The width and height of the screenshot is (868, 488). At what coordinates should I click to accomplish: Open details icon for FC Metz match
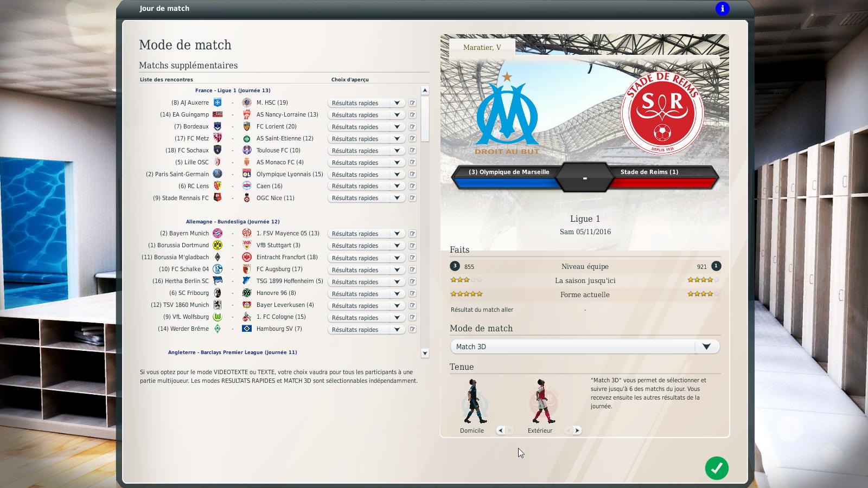[412, 139]
